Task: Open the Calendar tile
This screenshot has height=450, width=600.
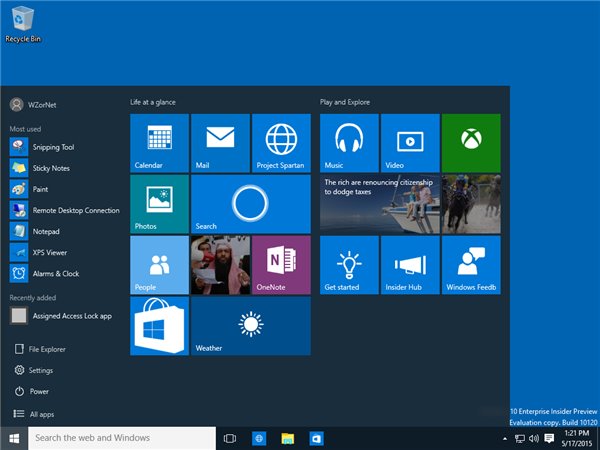Action: click(x=159, y=143)
